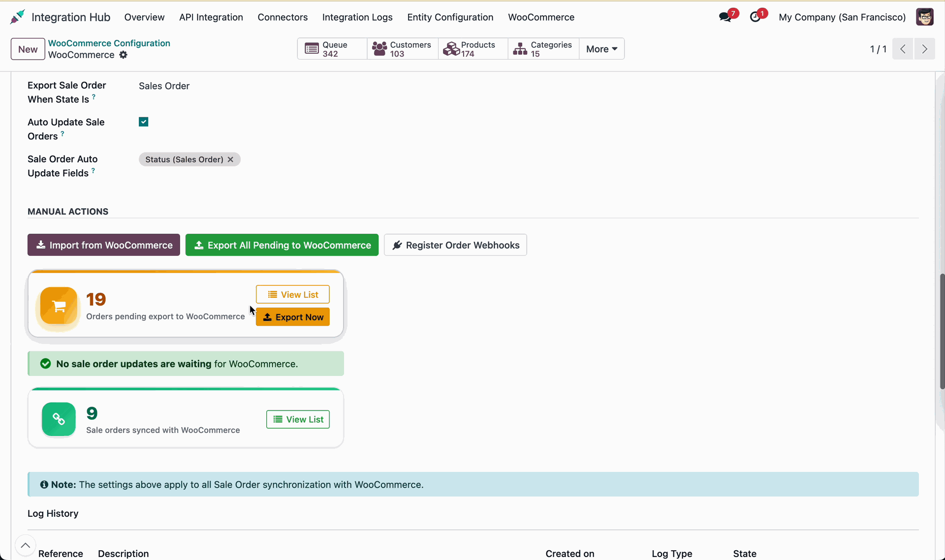945x560 pixels.
Task: Go to next record arrow
Action: click(924, 49)
